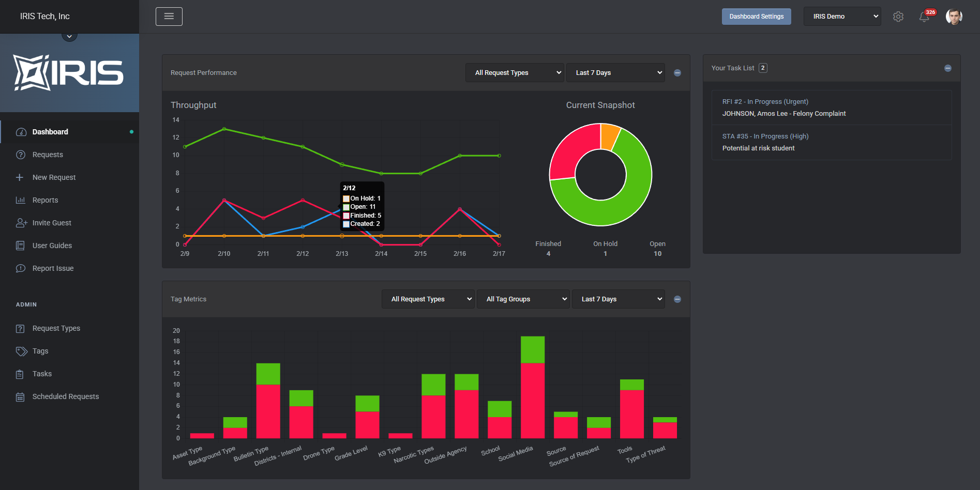Open Request Types admin page
This screenshot has height=490, width=980.
[56, 328]
